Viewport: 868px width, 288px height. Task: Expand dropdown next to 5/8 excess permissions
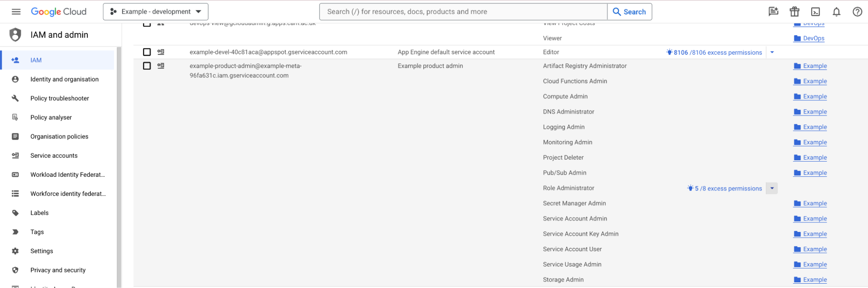[772, 189]
